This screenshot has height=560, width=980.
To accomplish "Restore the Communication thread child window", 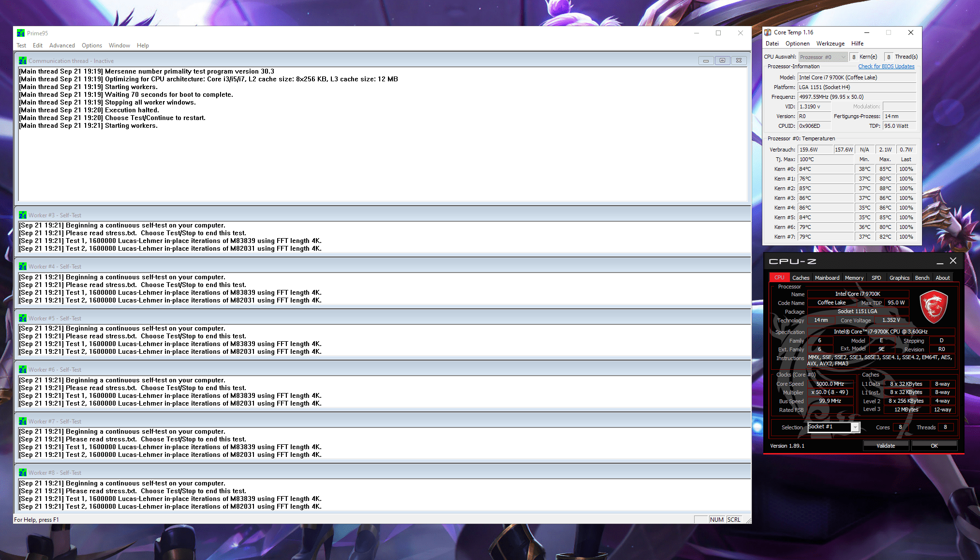I will [722, 61].
